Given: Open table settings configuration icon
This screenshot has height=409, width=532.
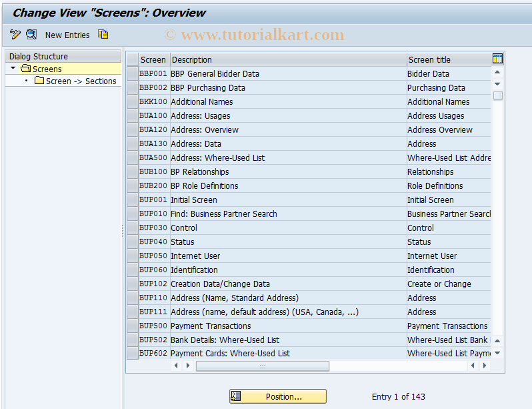Looking at the screenshot, I should point(497,59).
